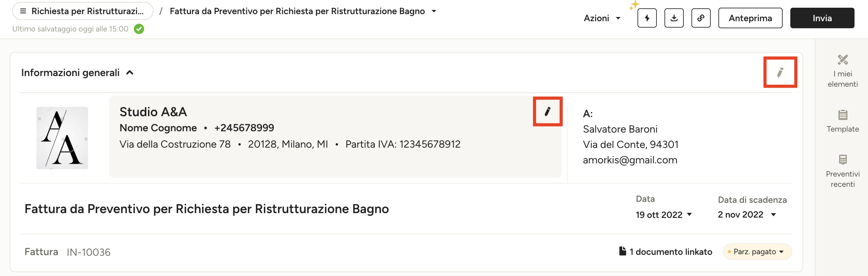This screenshot has width=868, height=276.
Task: Click the Anteprima button
Action: coord(750,18)
